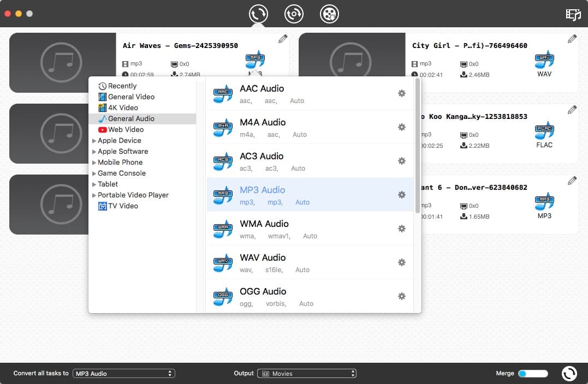
Task: Click the WMA Audio format icon
Action: coord(222,229)
